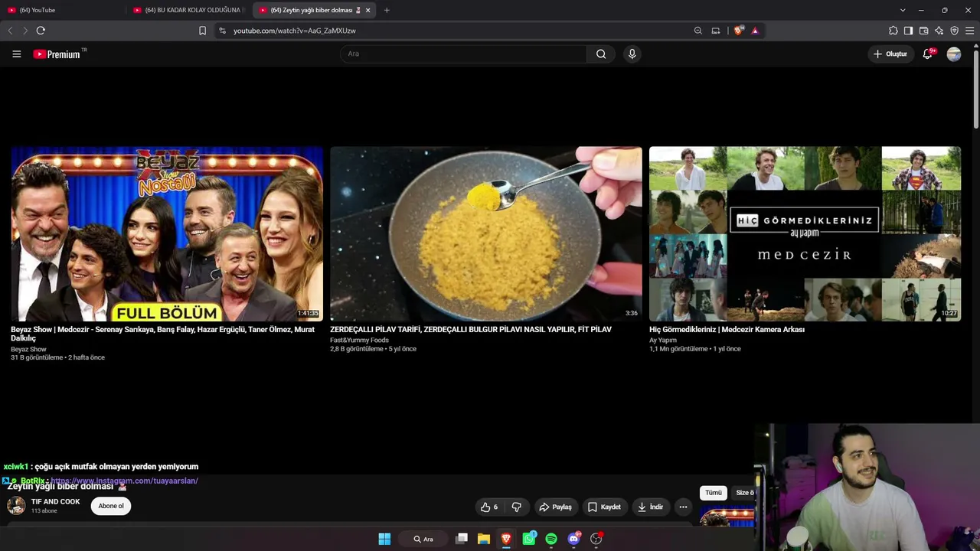Reload the page in the browser
The image size is (980, 551).
tap(41, 31)
